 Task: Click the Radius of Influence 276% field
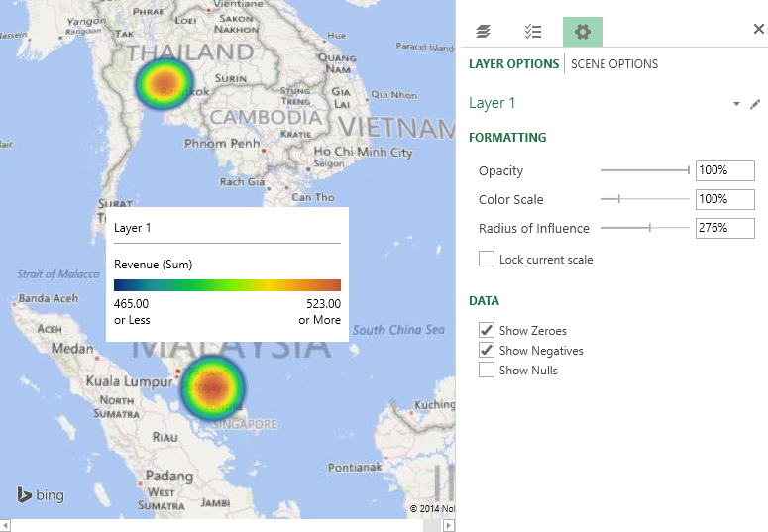click(x=724, y=228)
